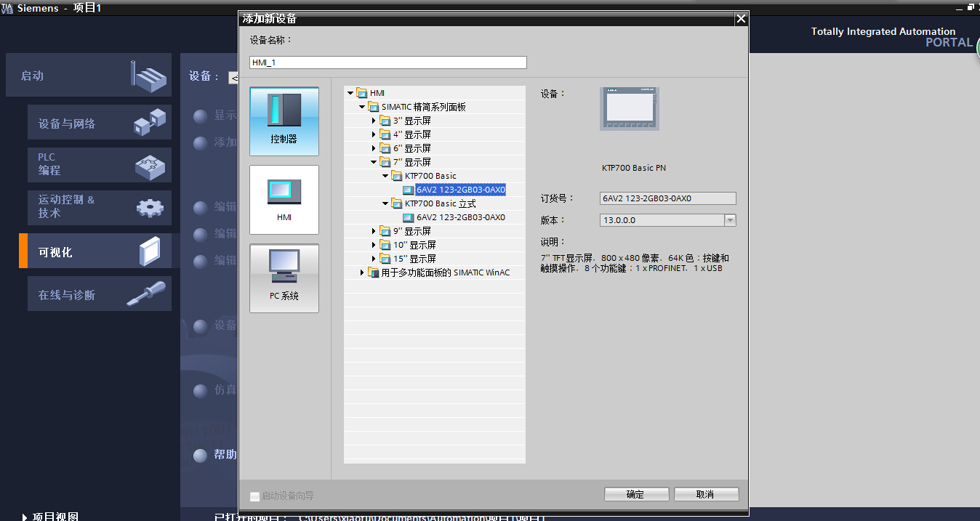Click the folder icon beside 15'' 显示屏
The width and height of the screenshot is (980, 521).
coord(385,259)
